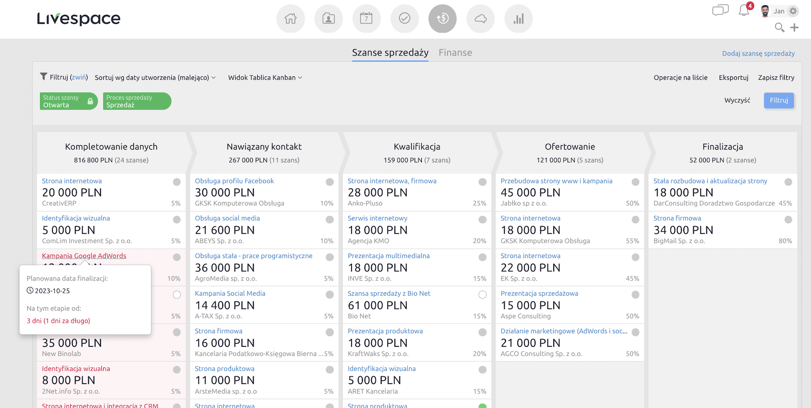Toggle status circle on Anko-Pluso card
Viewport: 811px width, 408px height.
[x=483, y=182]
